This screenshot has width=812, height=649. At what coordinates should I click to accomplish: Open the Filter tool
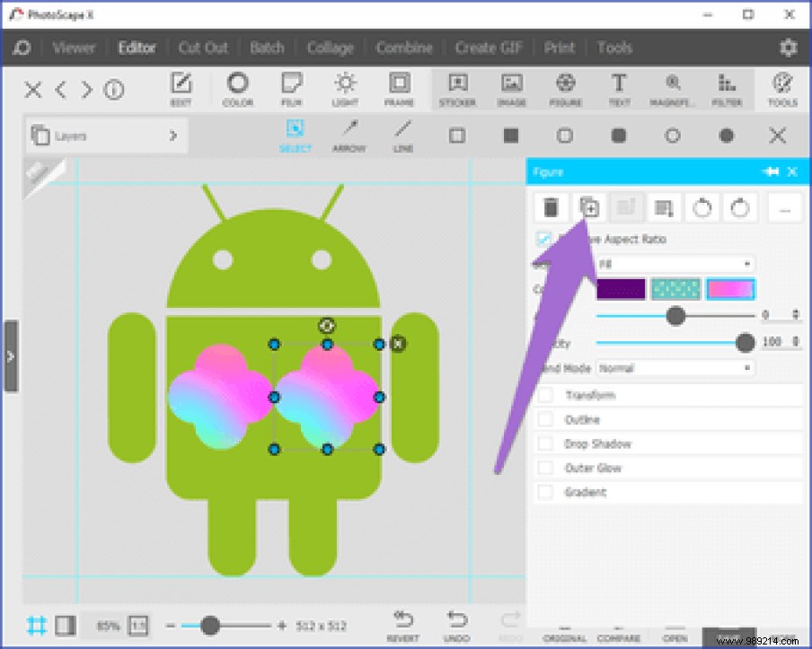727,89
